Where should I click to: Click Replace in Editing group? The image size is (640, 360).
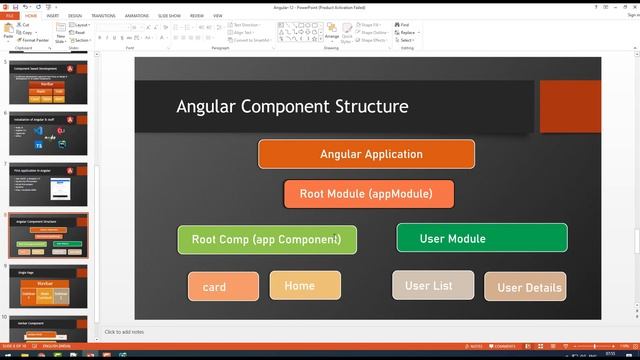click(407, 33)
